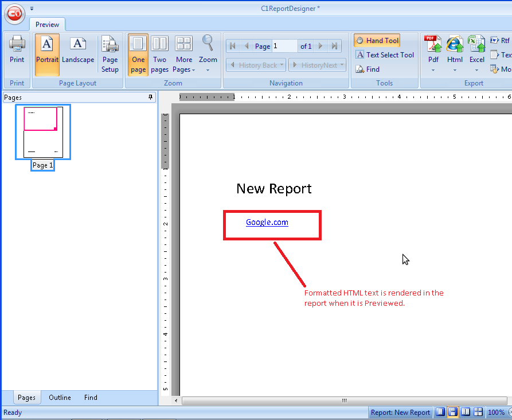Export the report to Html

coord(455,49)
